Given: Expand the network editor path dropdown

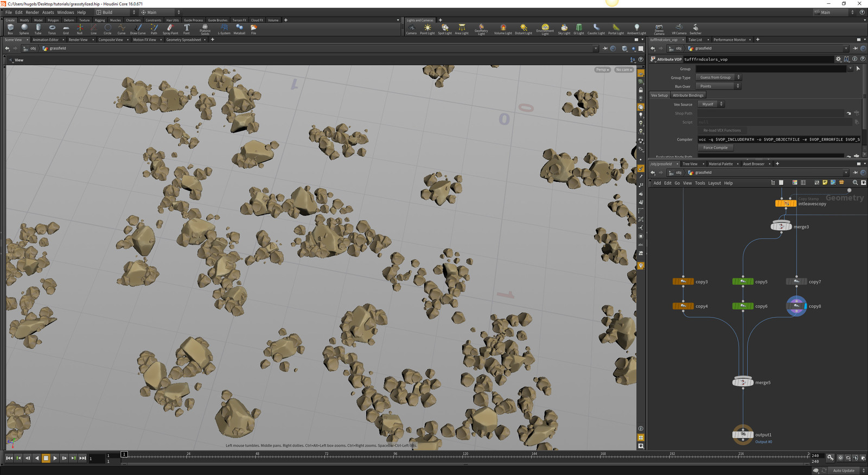Looking at the screenshot, I should click(x=846, y=173).
